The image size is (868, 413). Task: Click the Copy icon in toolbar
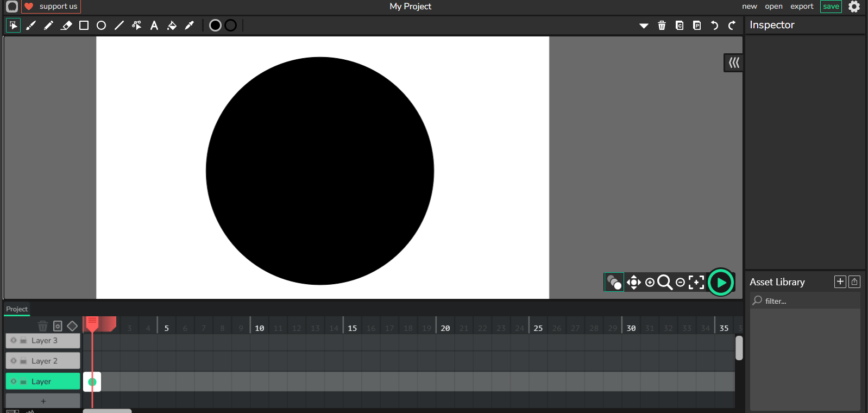680,26
